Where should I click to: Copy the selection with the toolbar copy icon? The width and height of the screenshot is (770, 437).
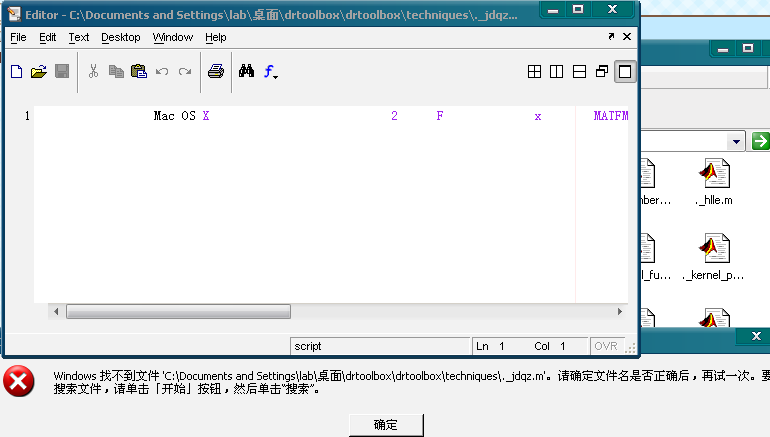coord(116,72)
